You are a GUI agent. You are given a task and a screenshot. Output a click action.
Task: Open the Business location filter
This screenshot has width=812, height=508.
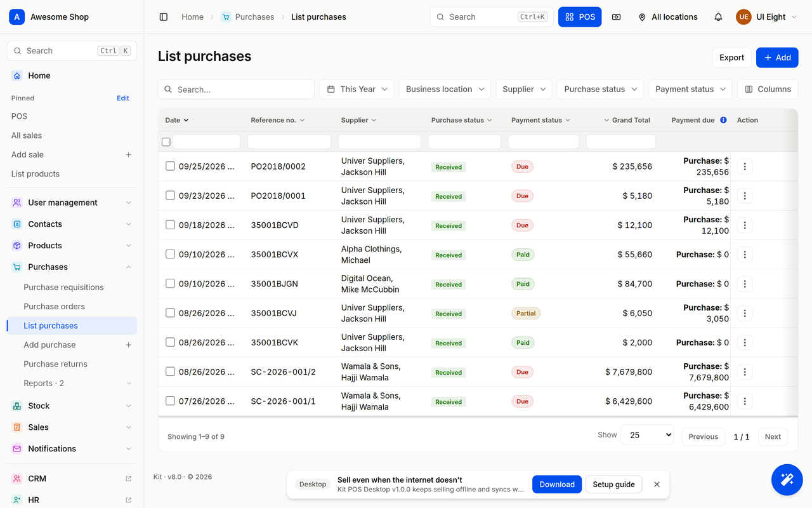445,90
